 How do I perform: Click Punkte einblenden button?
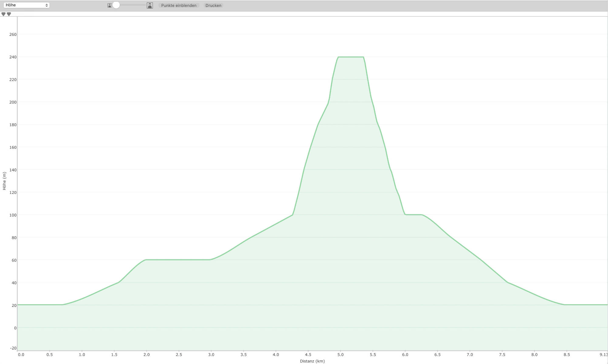pos(179,5)
